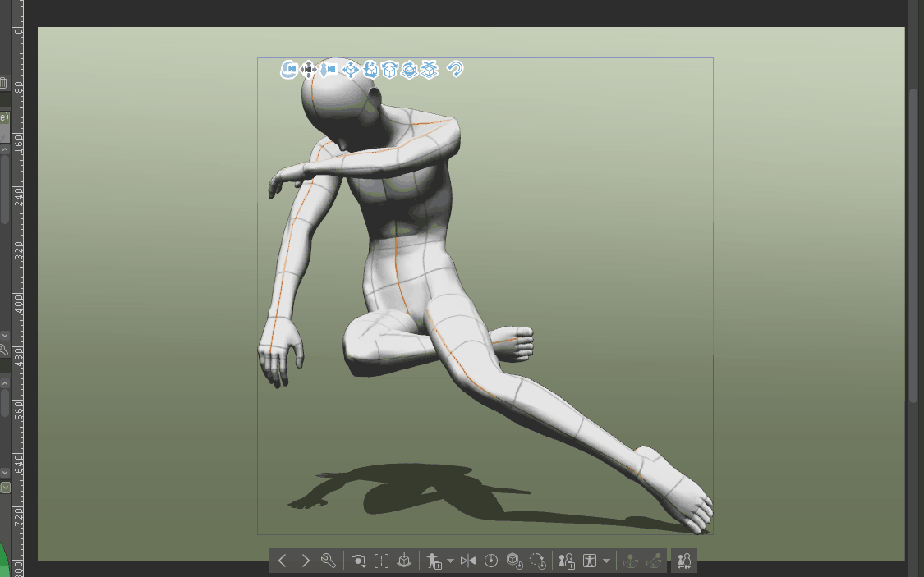The height and width of the screenshot is (577, 924).
Task: Open object settings with the wrench icon
Action: tap(329, 561)
